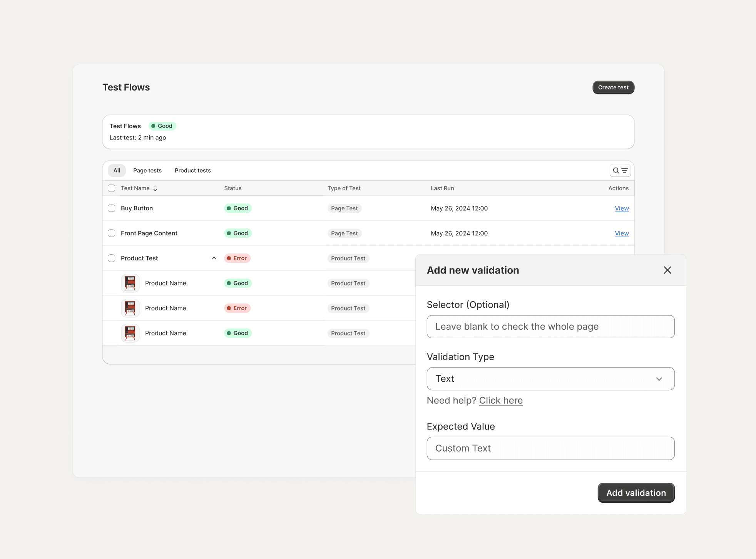Click sort arrows beside Test Name
This screenshot has height=559, width=756.
point(155,188)
